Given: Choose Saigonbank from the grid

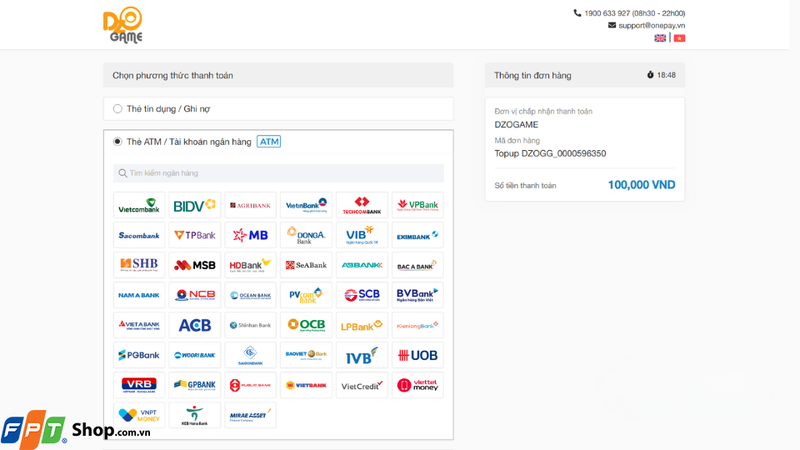Looking at the screenshot, I should click(x=250, y=355).
